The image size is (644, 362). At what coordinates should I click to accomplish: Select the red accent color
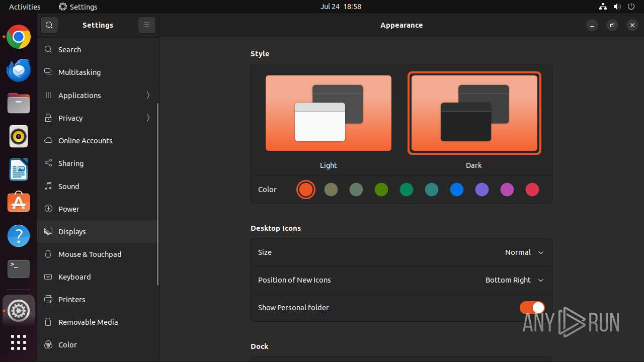[x=532, y=190]
